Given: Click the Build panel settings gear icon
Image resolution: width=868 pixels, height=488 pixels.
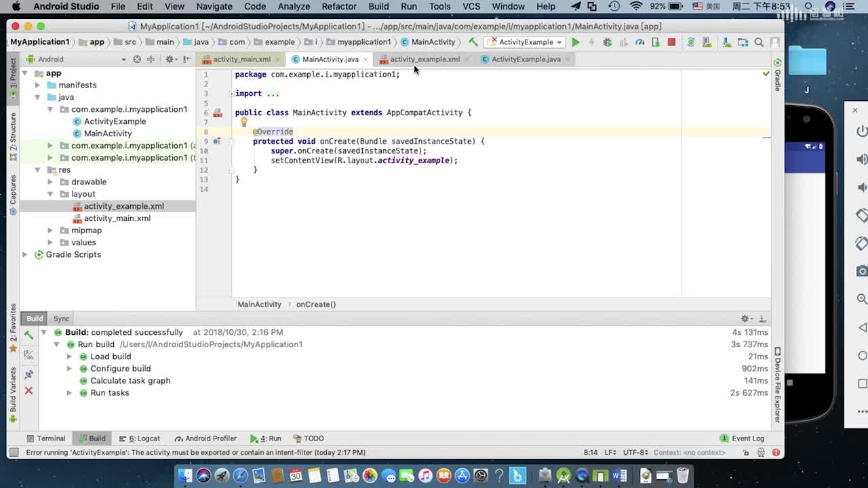Looking at the screenshot, I should tap(746, 319).
